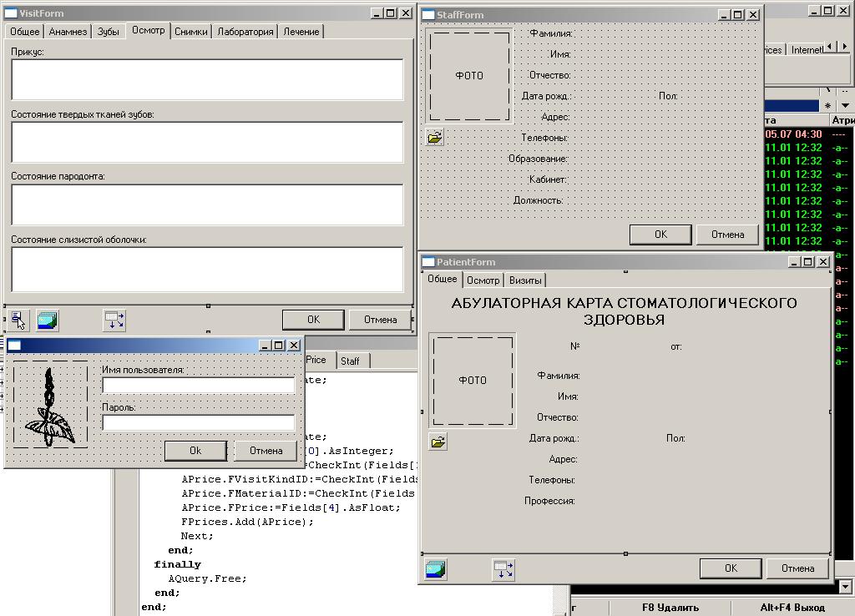Open the Лечение tab in VisitForm

coord(301,32)
